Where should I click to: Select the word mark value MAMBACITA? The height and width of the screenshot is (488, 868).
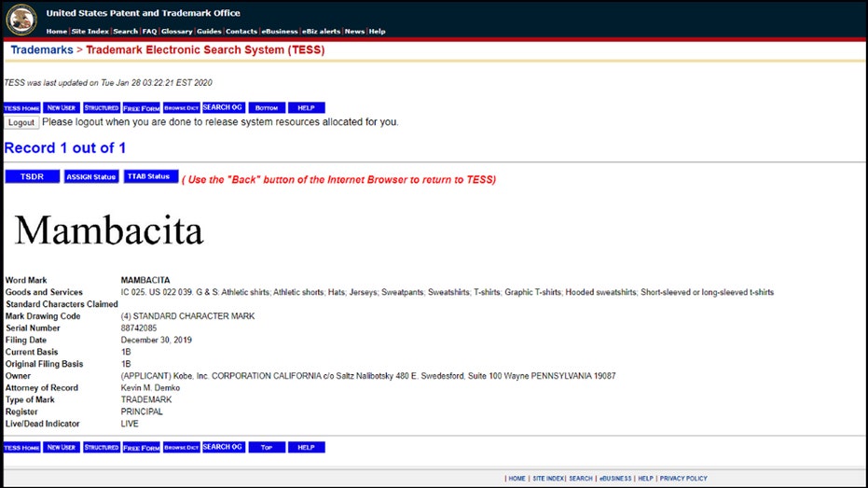145,280
